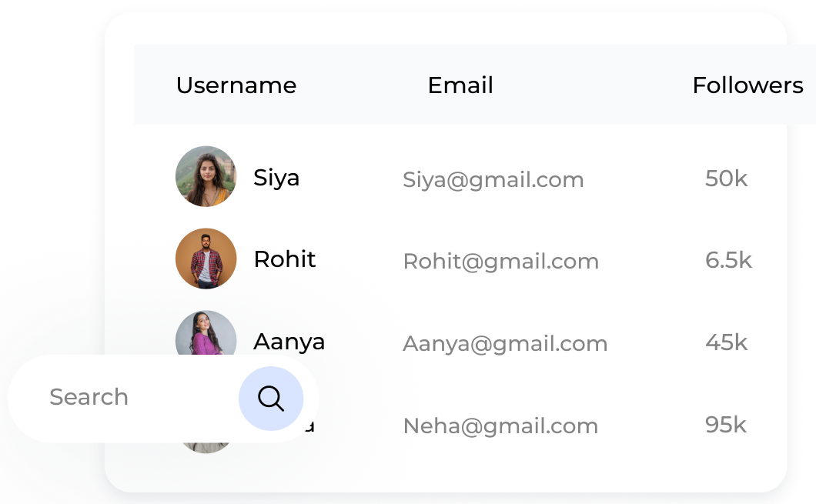Click the email Aanya@gmail.com
The width and height of the screenshot is (816, 504).
tap(505, 344)
